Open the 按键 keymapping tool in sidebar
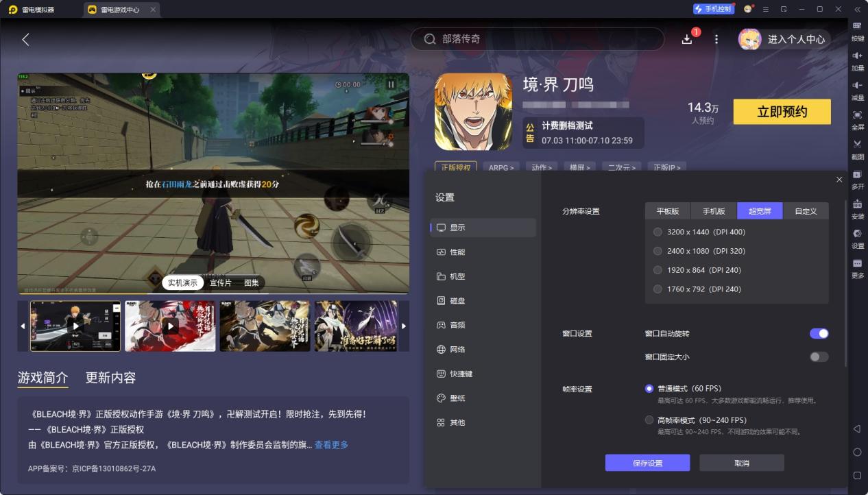The image size is (868, 495). tap(857, 30)
